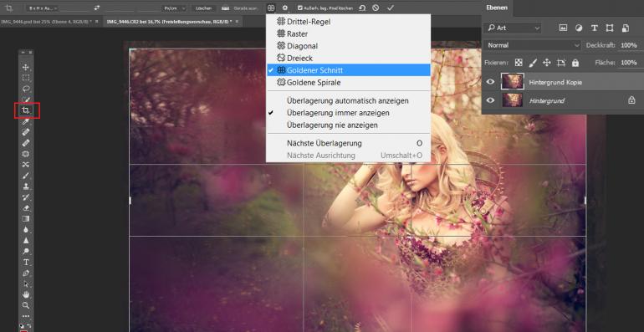Lock layer position in Fixieren row

coord(547,63)
